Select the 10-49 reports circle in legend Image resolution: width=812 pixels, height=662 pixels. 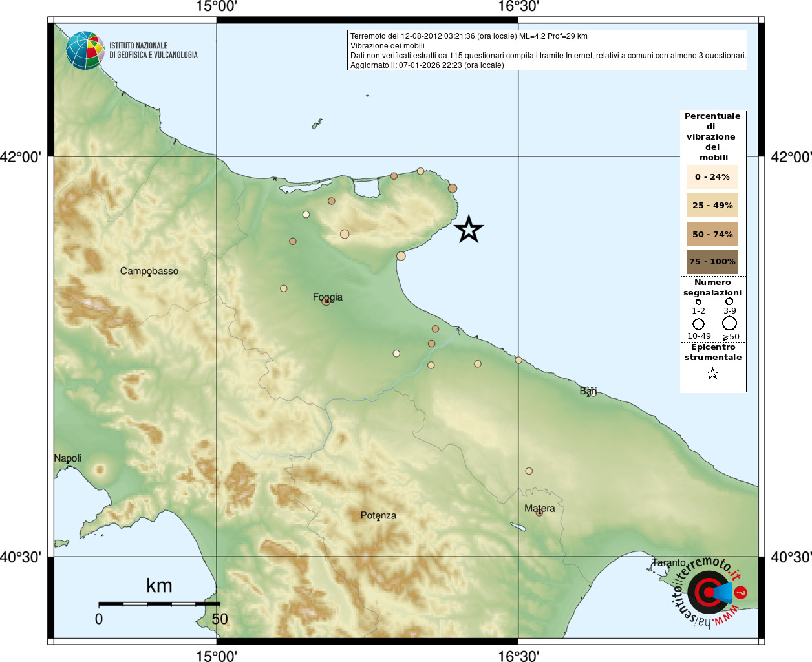[x=698, y=324]
